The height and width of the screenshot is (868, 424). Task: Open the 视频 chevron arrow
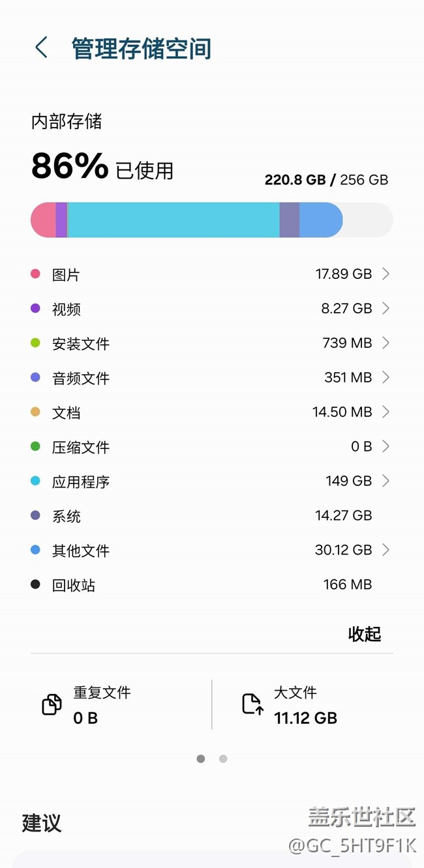tap(386, 308)
